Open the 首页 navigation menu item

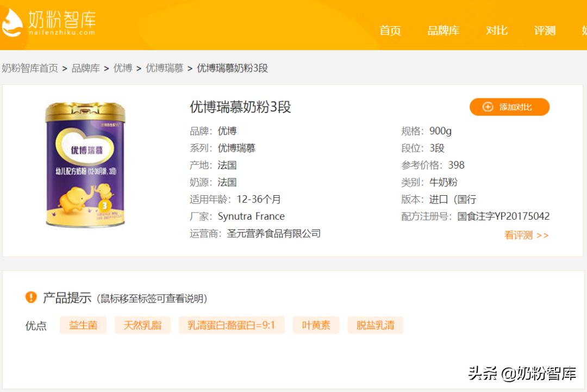(x=390, y=31)
